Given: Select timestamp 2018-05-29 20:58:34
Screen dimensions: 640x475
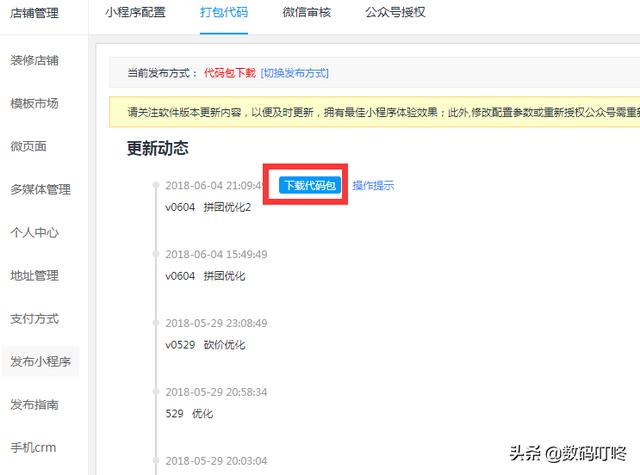Looking at the screenshot, I should click(216, 392).
